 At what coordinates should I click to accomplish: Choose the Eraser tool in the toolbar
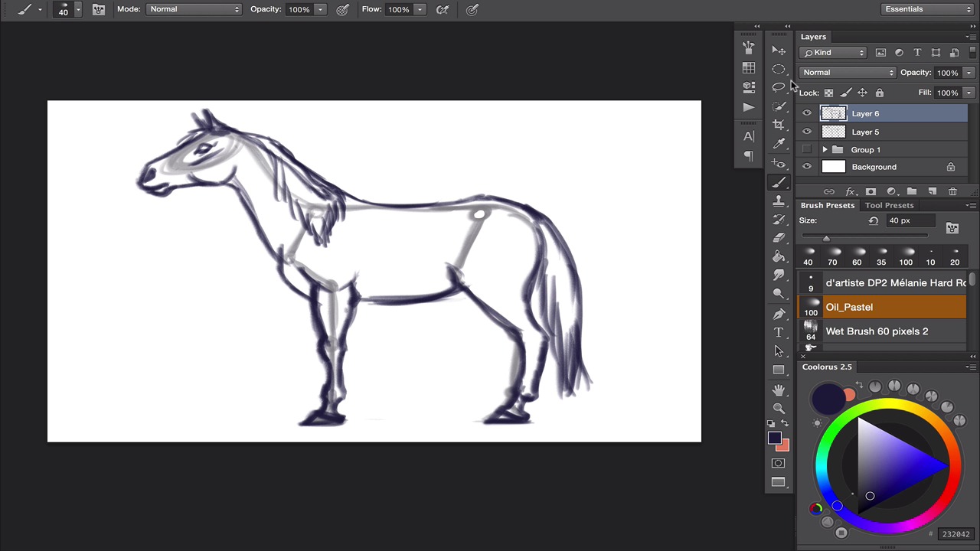(779, 238)
